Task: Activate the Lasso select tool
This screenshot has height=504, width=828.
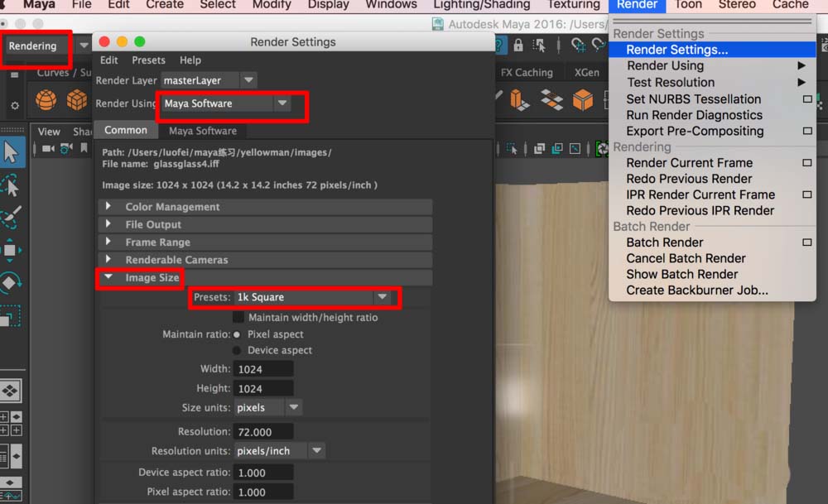Action: [11, 185]
